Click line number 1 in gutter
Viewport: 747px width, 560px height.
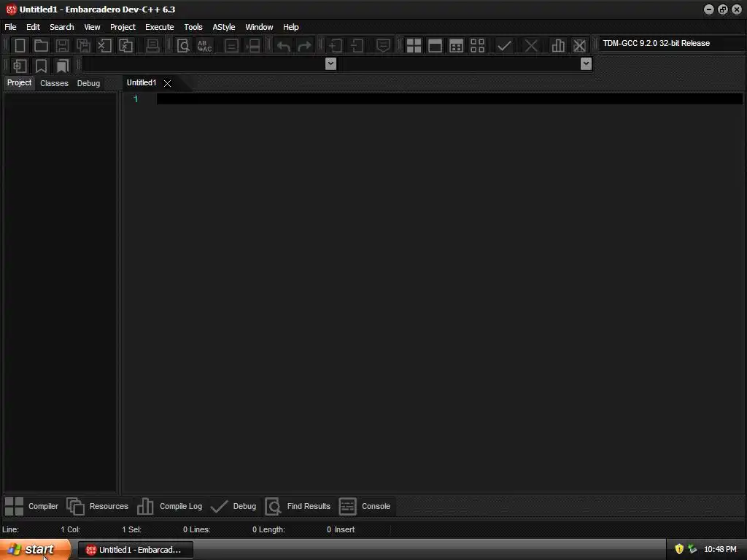click(x=136, y=99)
